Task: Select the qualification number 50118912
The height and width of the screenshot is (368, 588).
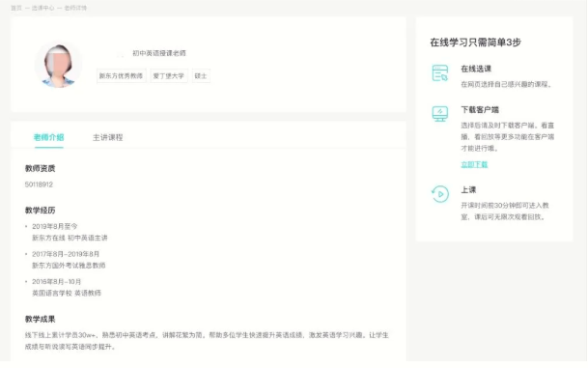Action: click(39, 184)
